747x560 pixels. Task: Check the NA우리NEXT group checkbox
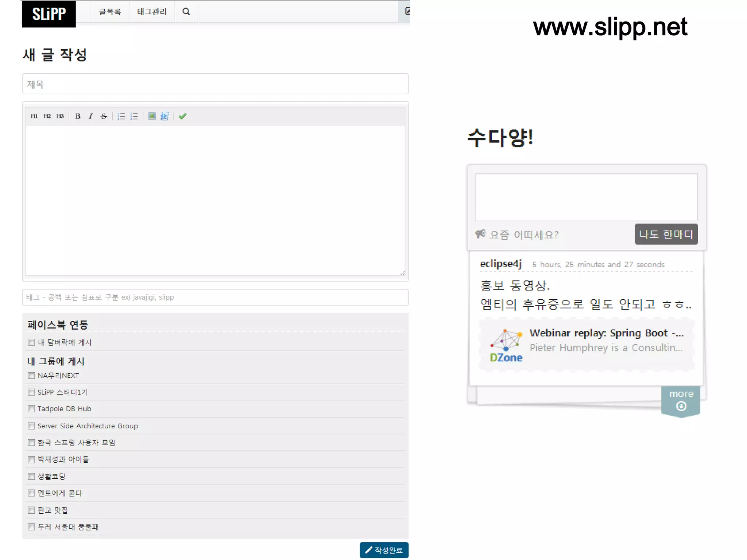click(x=31, y=376)
